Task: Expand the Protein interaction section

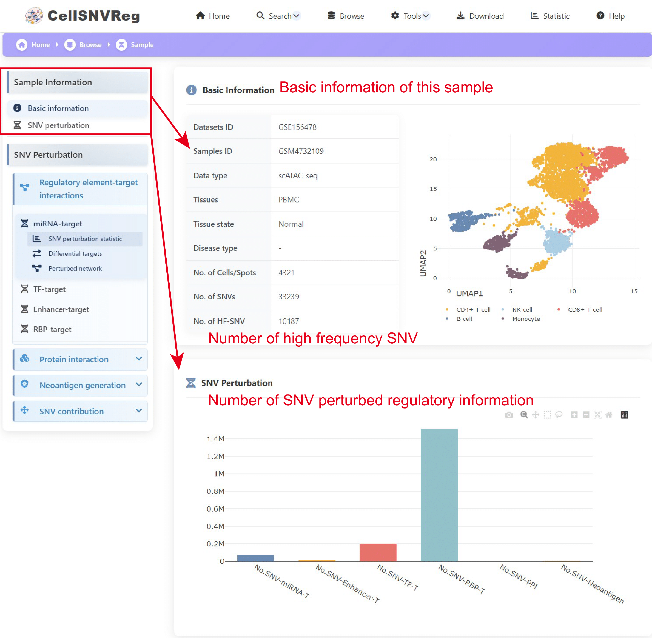Action: coord(80,359)
